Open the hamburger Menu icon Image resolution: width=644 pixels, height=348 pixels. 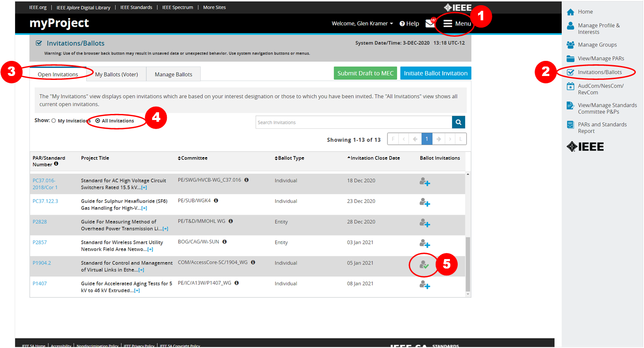pos(448,23)
